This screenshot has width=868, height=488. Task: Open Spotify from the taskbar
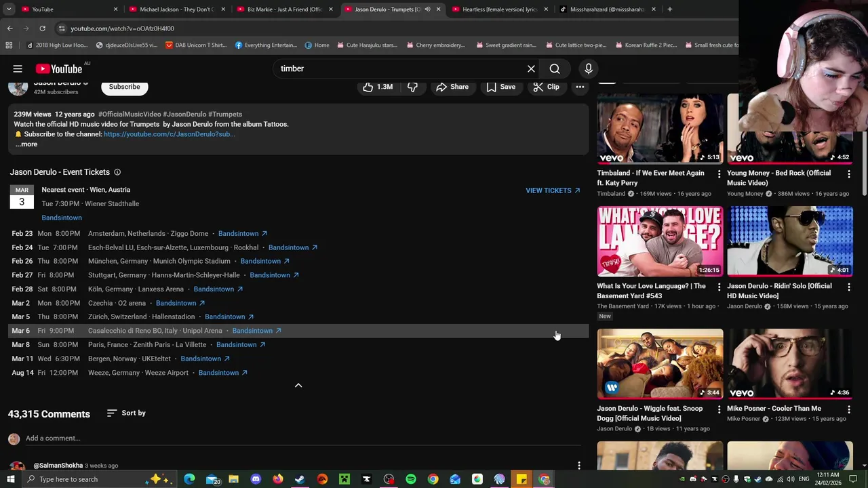[411, 479]
